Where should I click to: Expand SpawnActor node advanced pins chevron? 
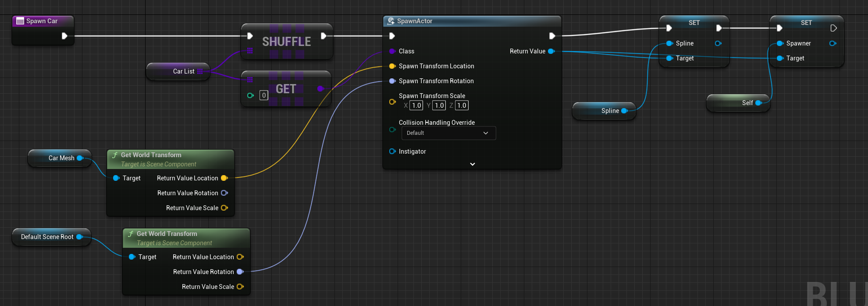472,164
